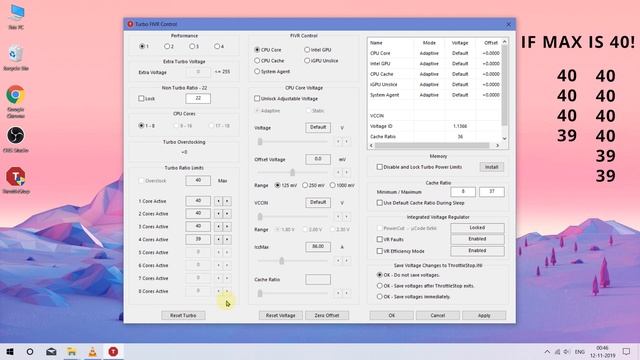Increase 2 Cores Active ratio
Image resolution: width=640 pixels, height=360 pixels.
click(x=227, y=213)
